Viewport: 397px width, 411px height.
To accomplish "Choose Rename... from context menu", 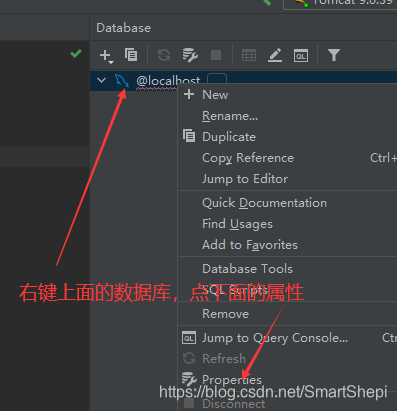I will pos(287,116).
